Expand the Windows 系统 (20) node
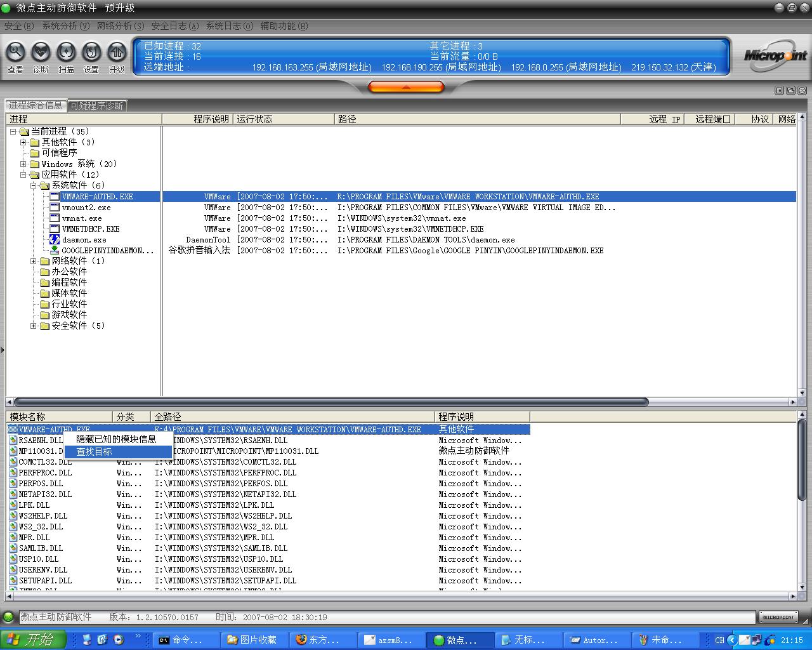 [x=23, y=164]
